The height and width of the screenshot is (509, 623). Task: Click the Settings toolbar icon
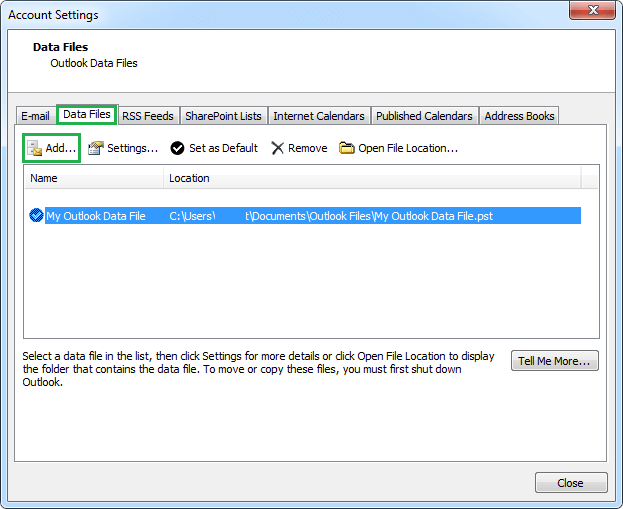pos(96,148)
